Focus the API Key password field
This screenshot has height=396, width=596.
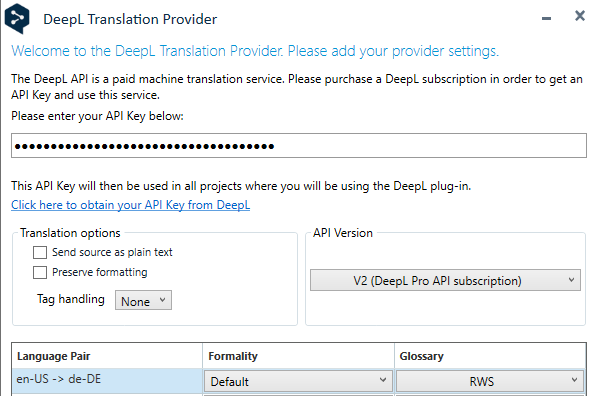299,146
